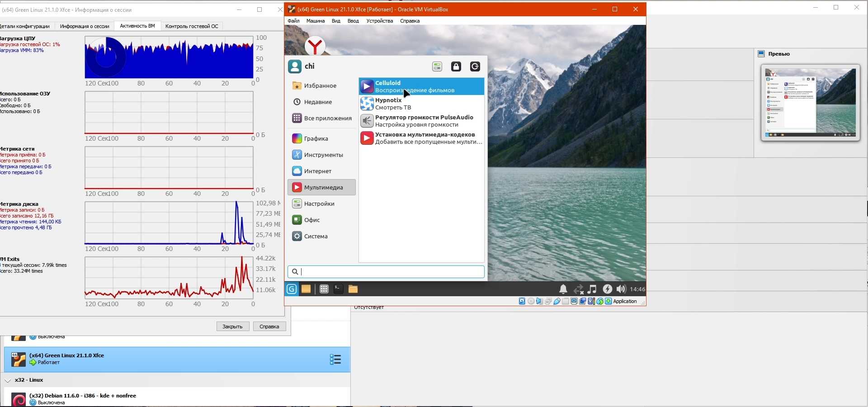The width and height of the screenshot is (868, 407).
Task: Open settings manager icon next to chi
Action: point(437,66)
